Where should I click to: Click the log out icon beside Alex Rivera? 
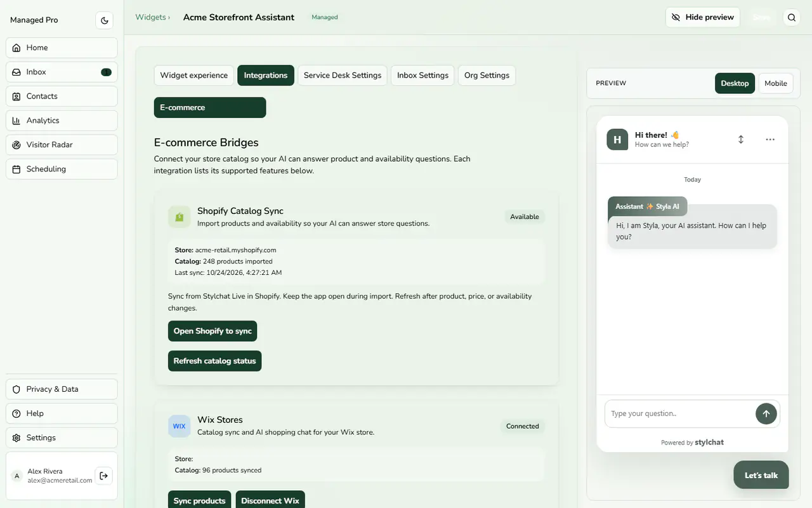click(x=103, y=476)
